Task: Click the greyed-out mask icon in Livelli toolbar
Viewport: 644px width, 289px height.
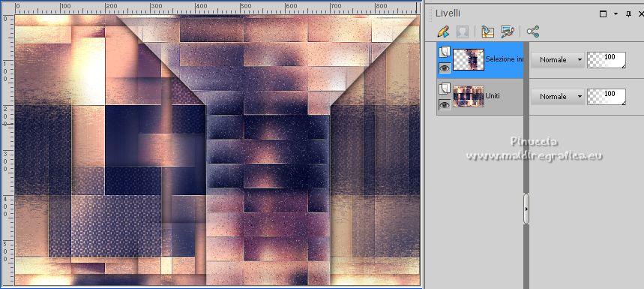Action: 463,32
